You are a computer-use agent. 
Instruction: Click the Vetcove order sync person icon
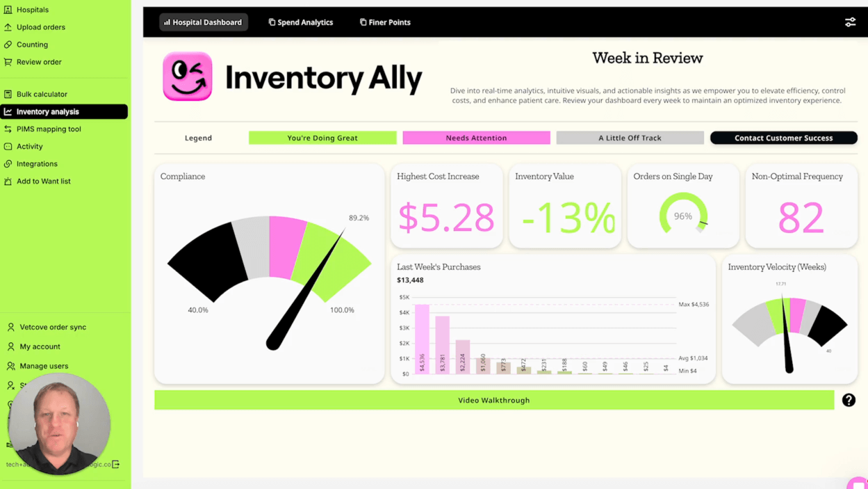[x=11, y=327]
